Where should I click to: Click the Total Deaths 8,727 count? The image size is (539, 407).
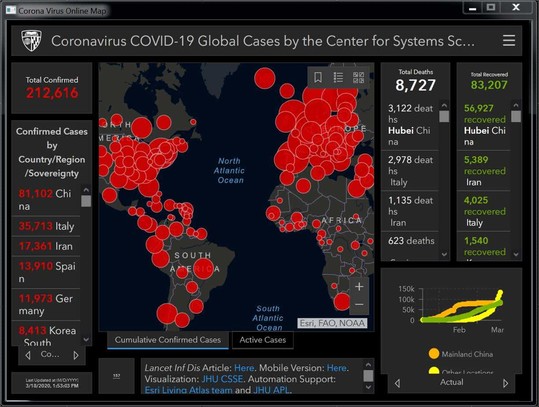415,85
